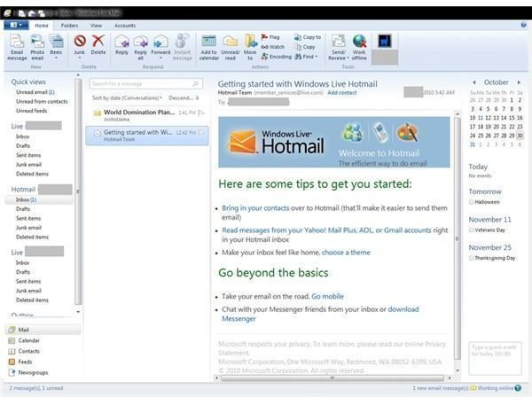Image resolution: width=532 pixels, height=405 pixels.
Task: Switch to Mail view
Action: point(43,330)
